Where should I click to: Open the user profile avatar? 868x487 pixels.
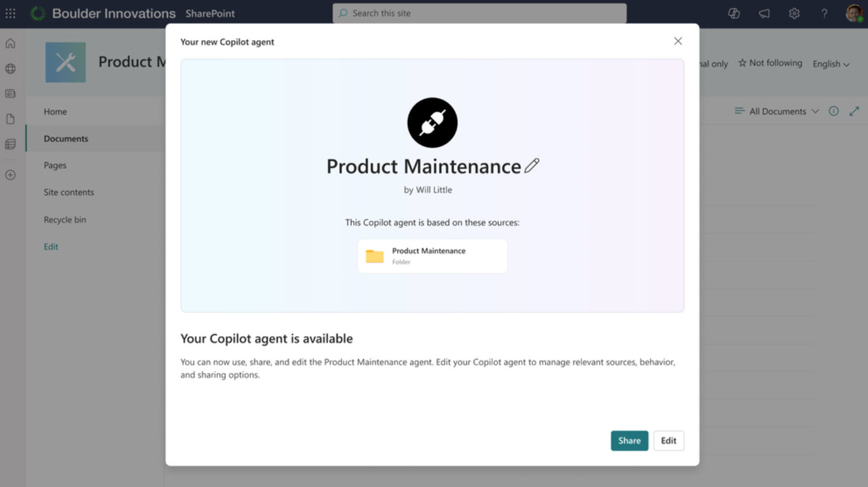[x=854, y=13]
